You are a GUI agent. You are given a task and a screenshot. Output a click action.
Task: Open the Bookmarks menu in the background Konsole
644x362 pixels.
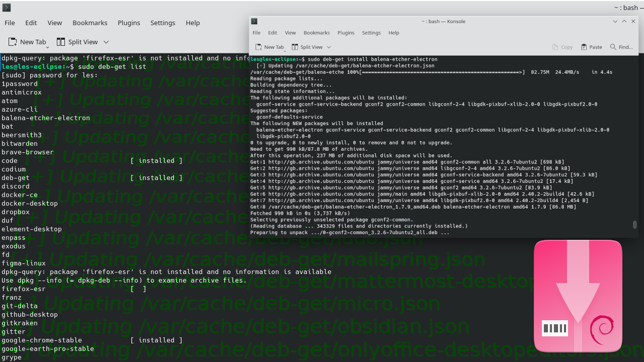(x=90, y=23)
